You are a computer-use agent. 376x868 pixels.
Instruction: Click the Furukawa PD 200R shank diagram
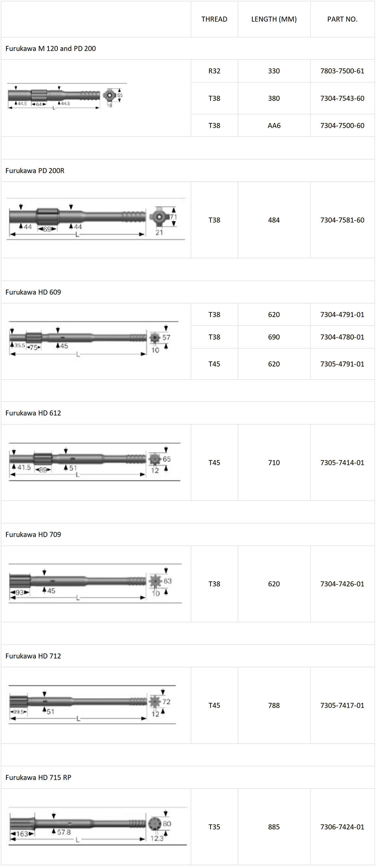[x=96, y=220]
